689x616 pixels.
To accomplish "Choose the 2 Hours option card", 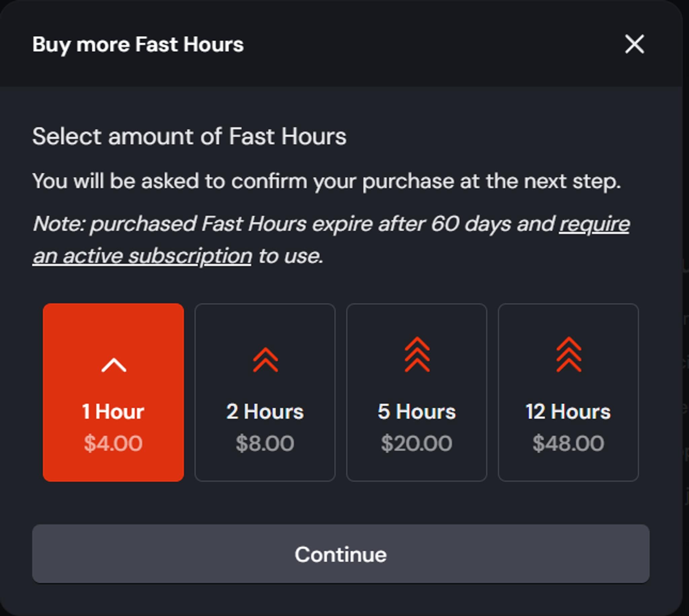I will (x=265, y=392).
